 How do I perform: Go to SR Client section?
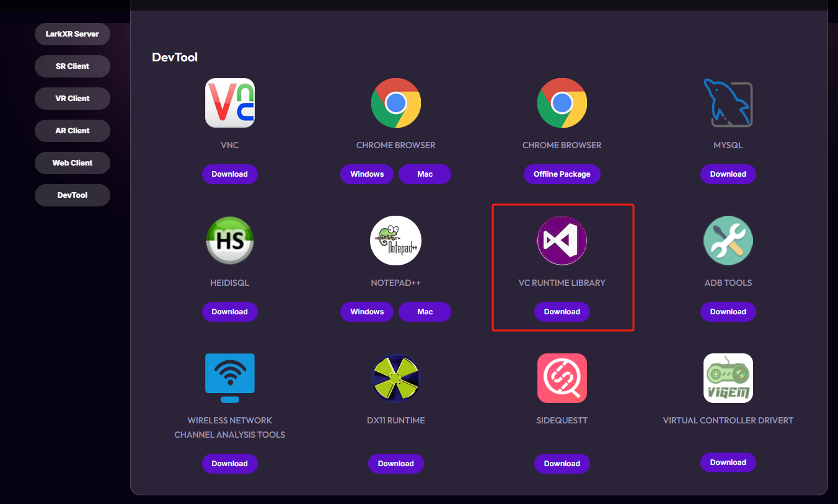[x=73, y=66]
